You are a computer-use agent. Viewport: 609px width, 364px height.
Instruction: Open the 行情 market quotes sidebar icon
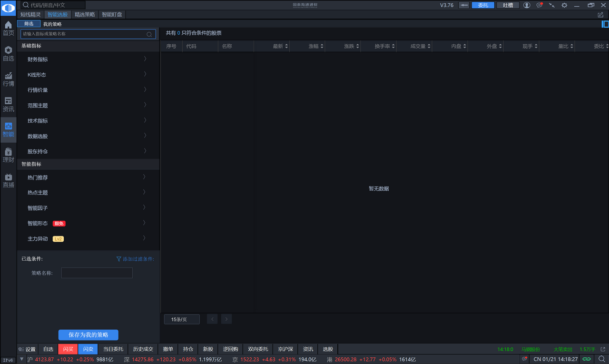[x=8, y=79]
